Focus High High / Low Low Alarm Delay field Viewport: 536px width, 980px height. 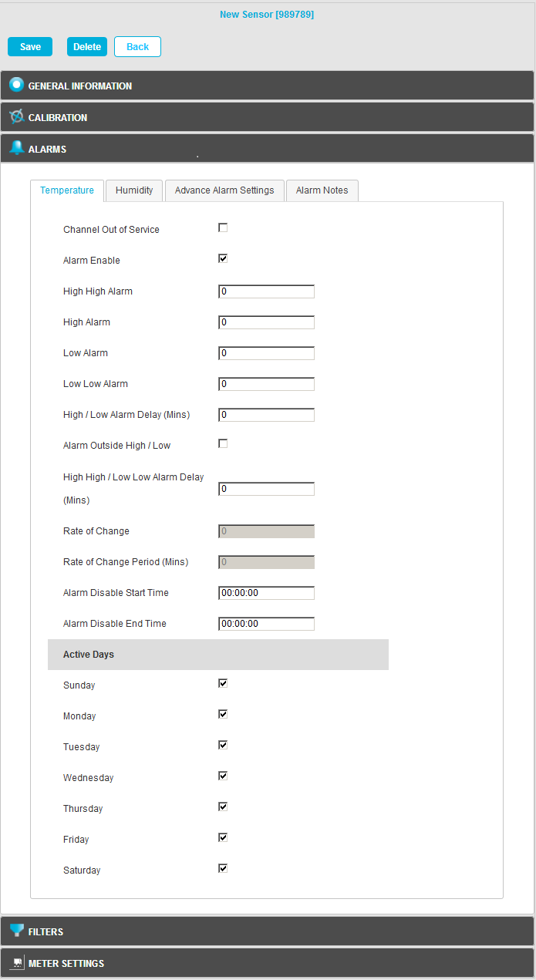click(x=266, y=489)
